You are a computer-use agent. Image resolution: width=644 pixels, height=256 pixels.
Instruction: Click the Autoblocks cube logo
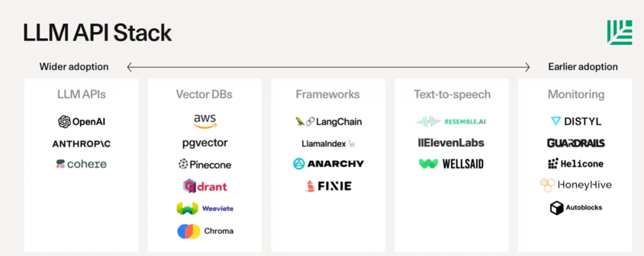[x=557, y=208]
